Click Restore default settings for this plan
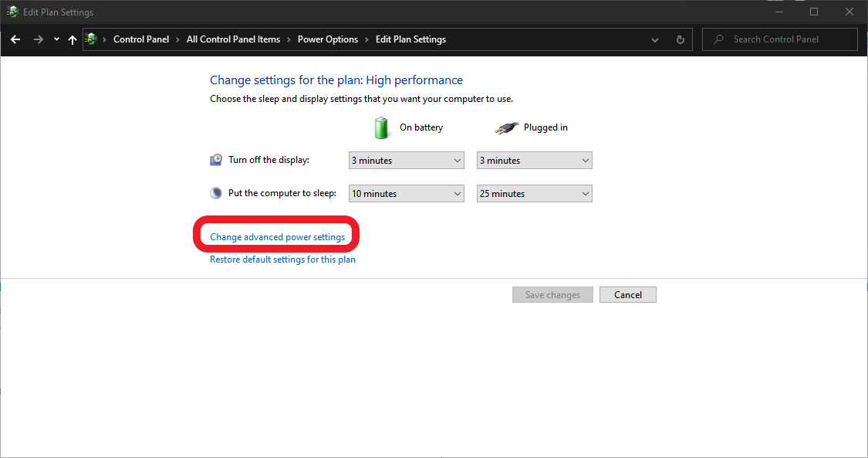 282,260
